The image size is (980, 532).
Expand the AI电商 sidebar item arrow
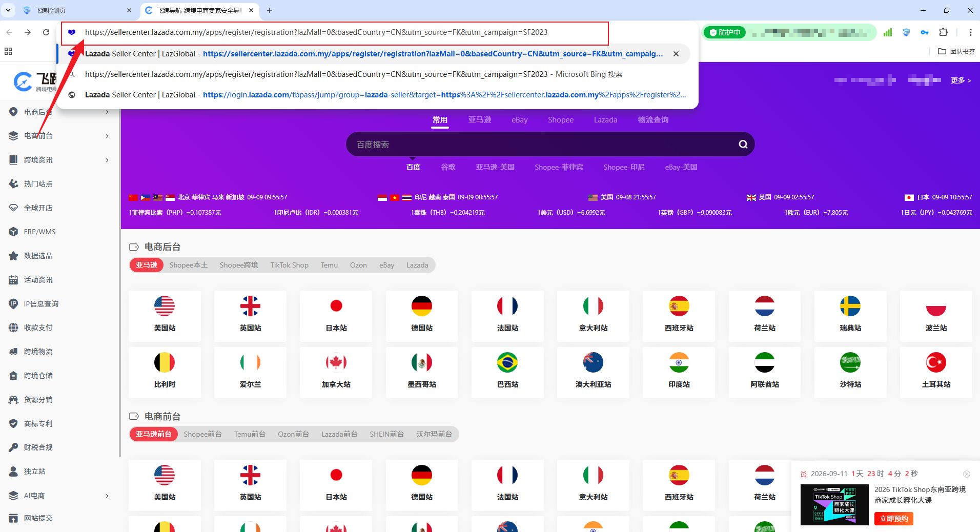107,496
